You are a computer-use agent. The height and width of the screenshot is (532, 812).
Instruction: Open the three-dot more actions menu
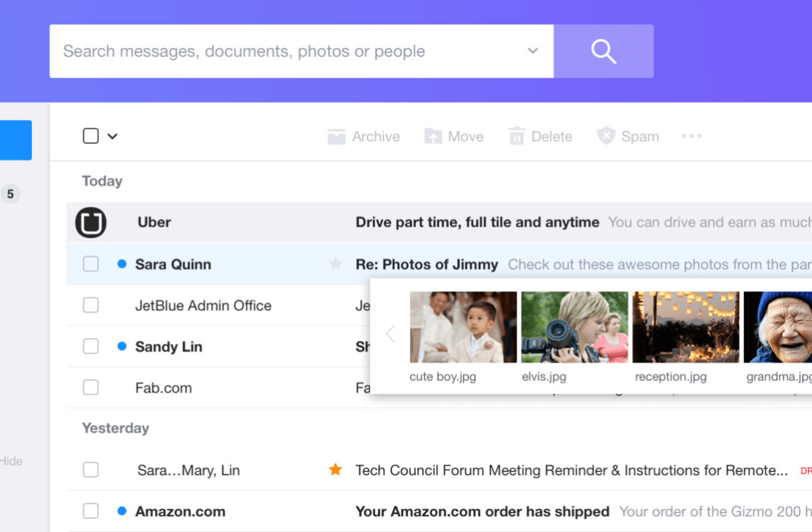[691, 136]
